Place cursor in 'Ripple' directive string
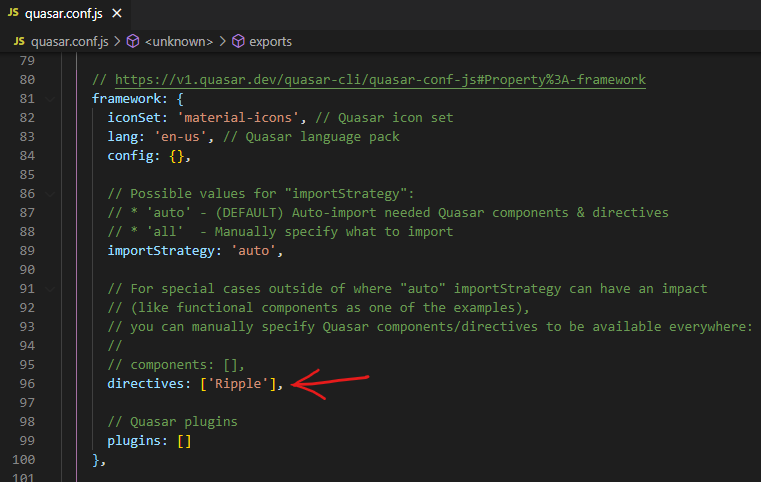This screenshot has height=482, width=761. coord(238,383)
